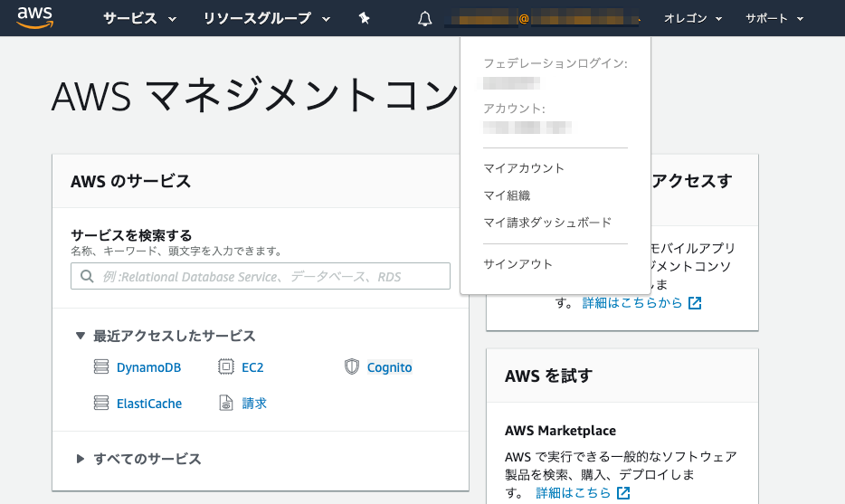Click the 請求 billing document icon
Screen dimensions: 845x504
coord(226,403)
